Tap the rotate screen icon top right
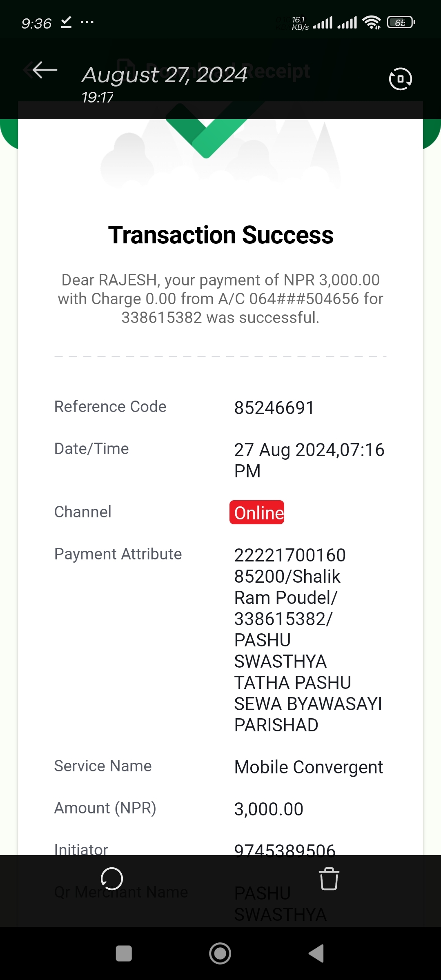The image size is (441, 980). point(400,79)
